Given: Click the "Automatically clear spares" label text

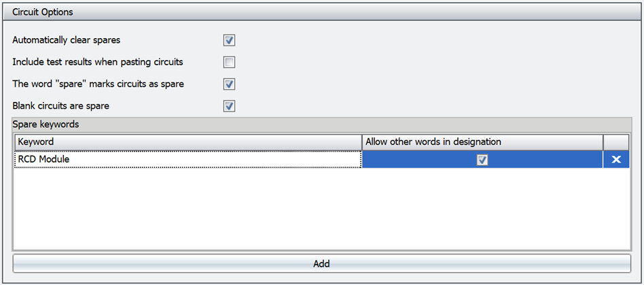Looking at the screenshot, I should point(67,40).
